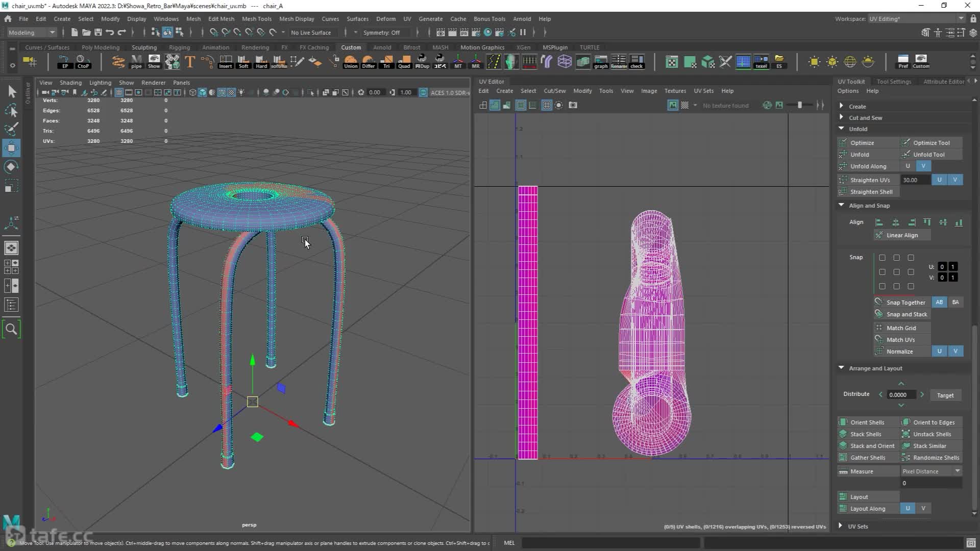
Task: Click the MEL command line input
Action: 610,543
